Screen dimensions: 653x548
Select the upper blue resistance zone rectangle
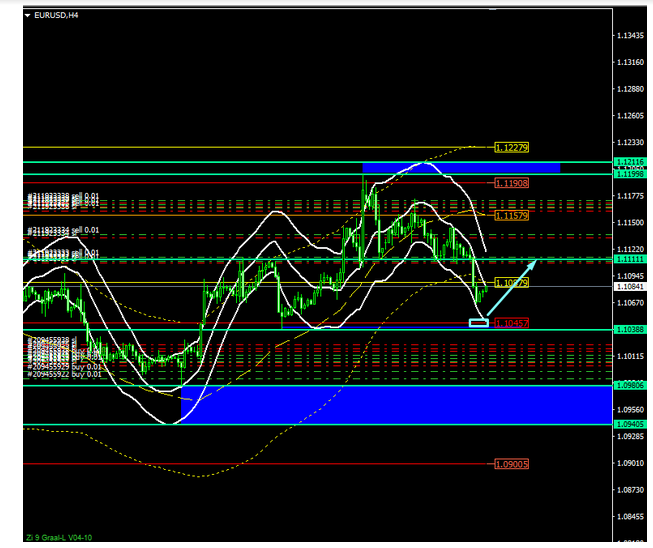point(459,167)
